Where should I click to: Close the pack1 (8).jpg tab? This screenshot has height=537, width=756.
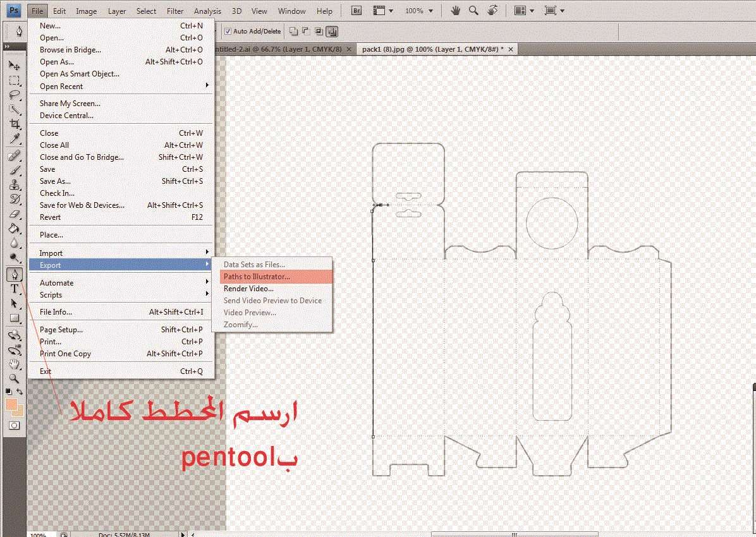pyautogui.click(x=511, y=49)
